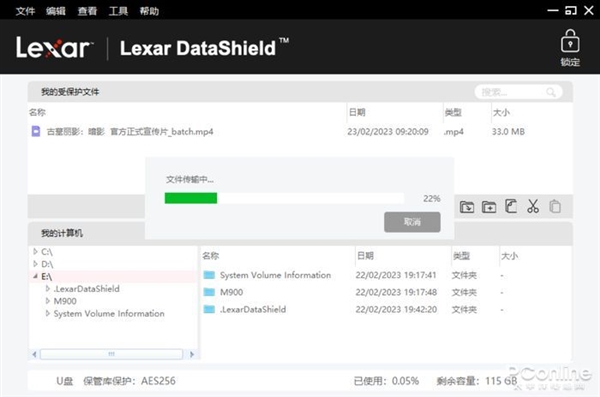Close the Lexar DataShield window

pyautogui.click(x=589, y=10)
